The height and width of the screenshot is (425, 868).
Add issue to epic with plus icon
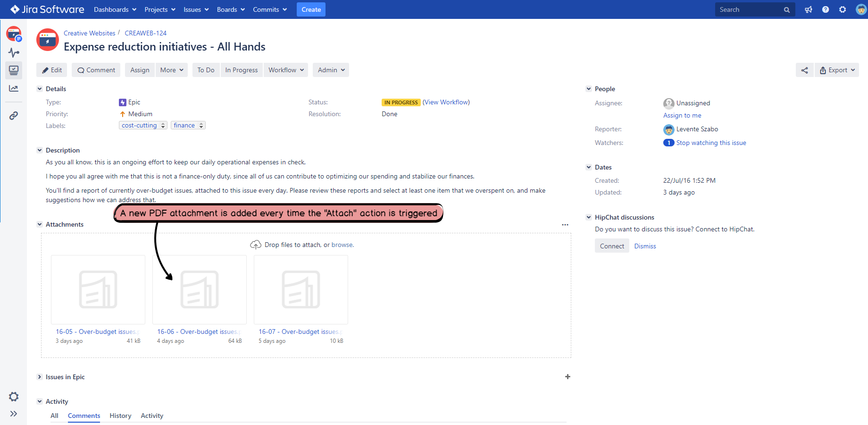click(x=568, y=377)
